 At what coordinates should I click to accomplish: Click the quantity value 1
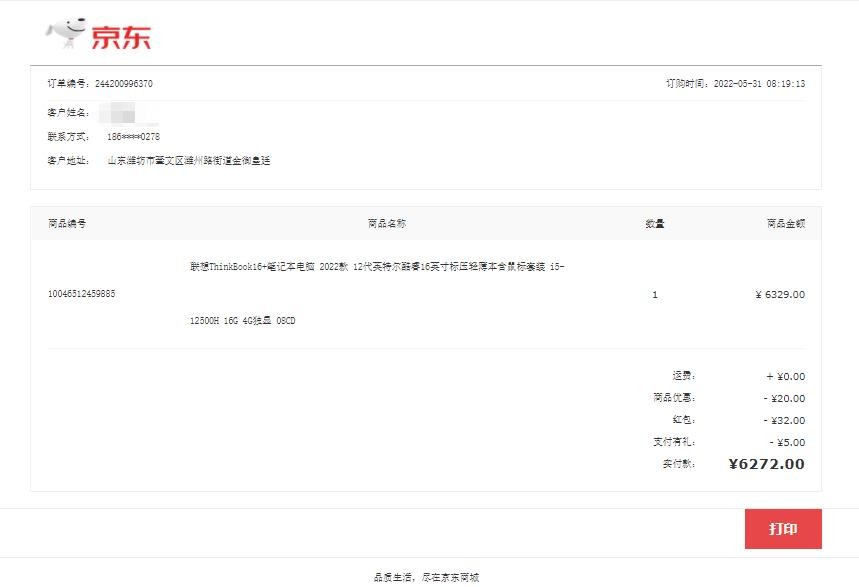[655, 294]
